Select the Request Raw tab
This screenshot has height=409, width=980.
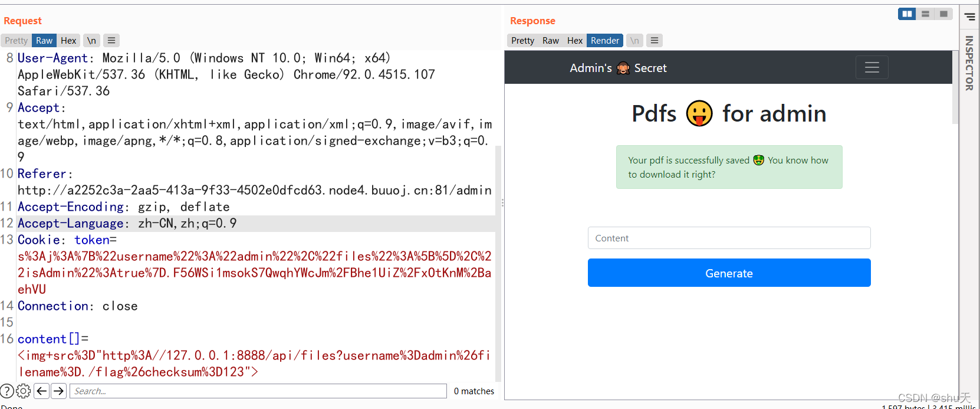pyautogui.click(x=44, y=41)
